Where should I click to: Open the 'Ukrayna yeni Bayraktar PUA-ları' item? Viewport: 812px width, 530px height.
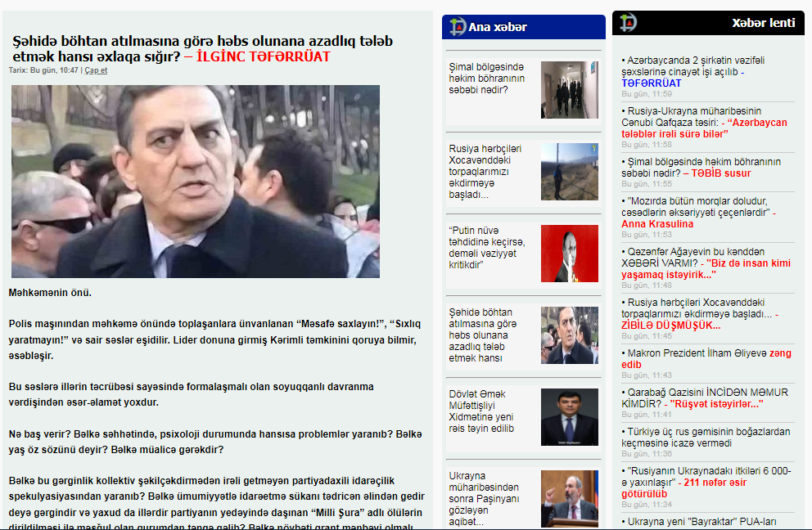(699, 522)
